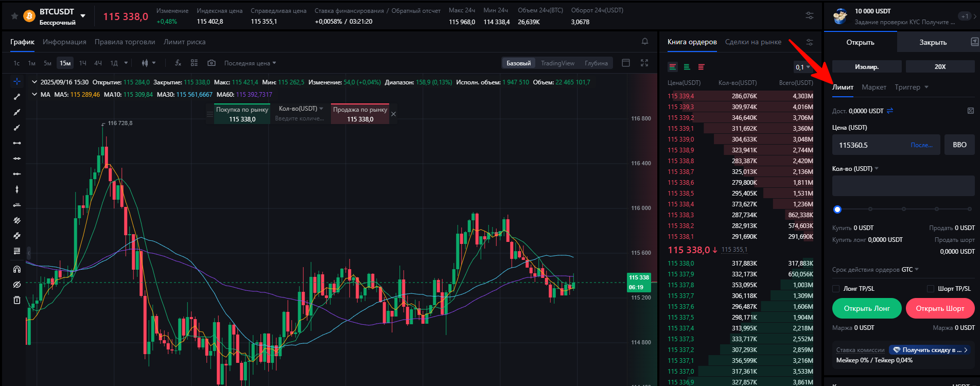This screenshot has height=386, width=980.
Task: Select the crosshair cursor tool
Action: click(16, 81)
